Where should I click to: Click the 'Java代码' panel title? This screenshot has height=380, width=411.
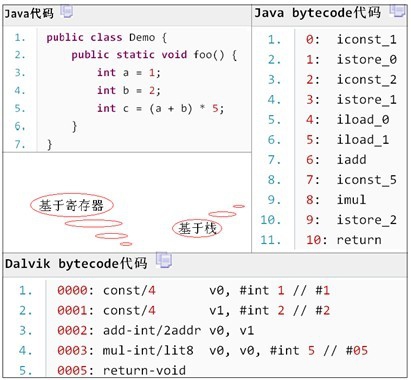29,14
